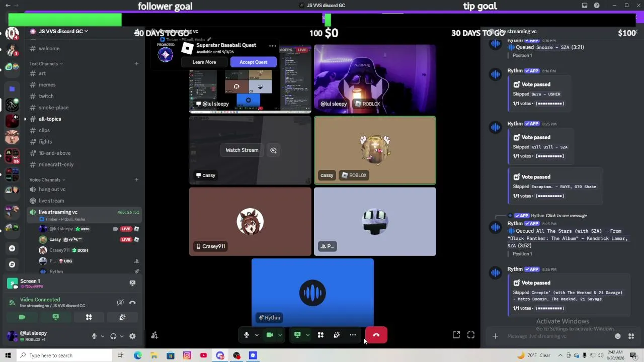The height and width of the screenshot is (362, 644).
Task: Expand screen share options in call control bar
Action: pyautogui.click(x=307, y=335)
